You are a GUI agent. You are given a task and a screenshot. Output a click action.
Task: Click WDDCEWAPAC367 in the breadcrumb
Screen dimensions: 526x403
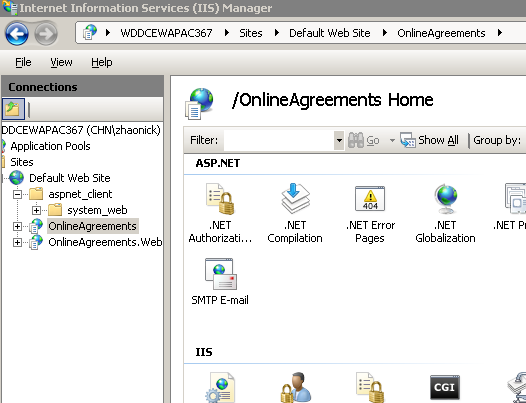click(x=166, y=33)
